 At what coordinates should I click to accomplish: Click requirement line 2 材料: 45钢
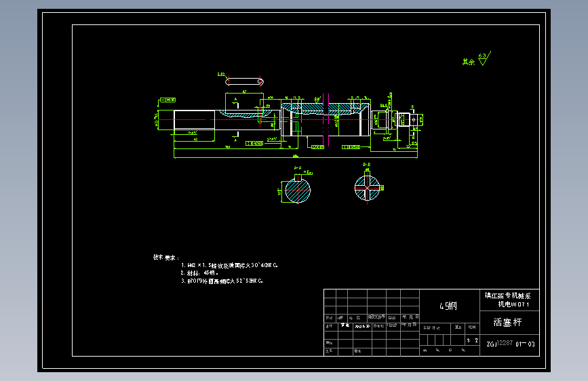199,273
